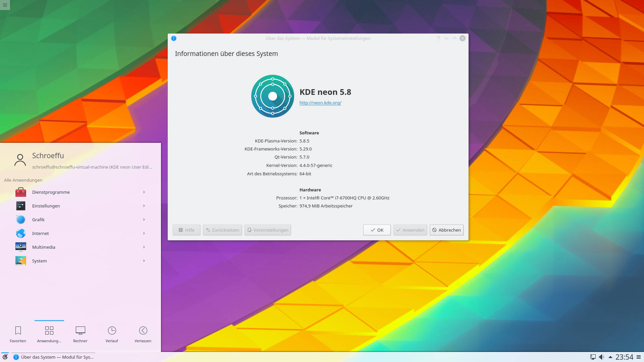Click the System category icon

(21, 261)
